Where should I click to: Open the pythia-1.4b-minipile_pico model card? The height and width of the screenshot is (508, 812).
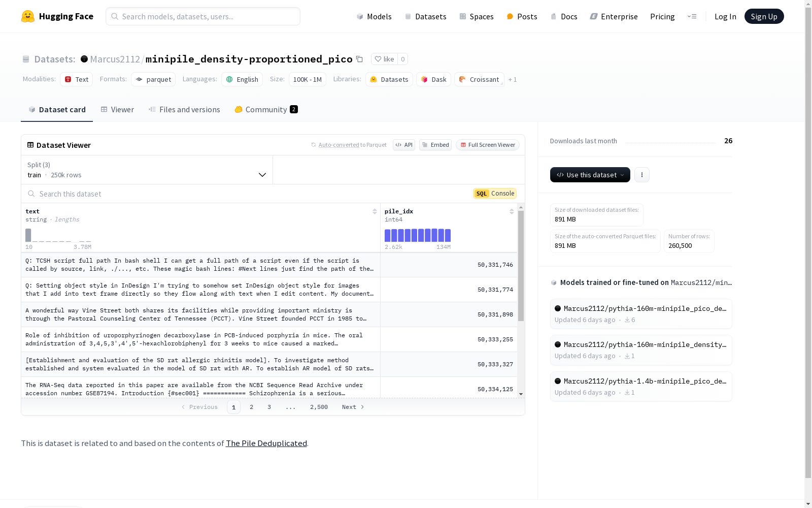click(x=641, y=387)
